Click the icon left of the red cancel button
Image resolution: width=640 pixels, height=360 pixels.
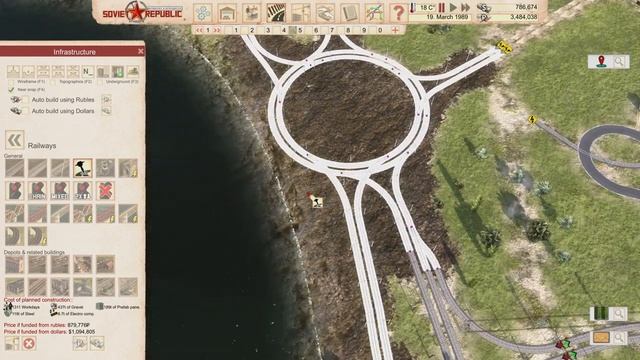tap(11, 343)
